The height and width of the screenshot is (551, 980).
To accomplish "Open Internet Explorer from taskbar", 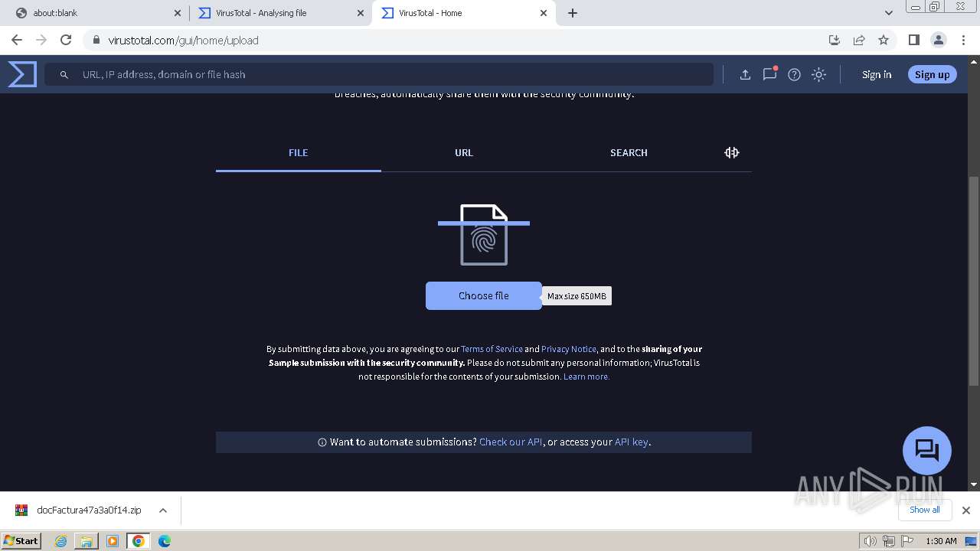I will coord(60,541).
